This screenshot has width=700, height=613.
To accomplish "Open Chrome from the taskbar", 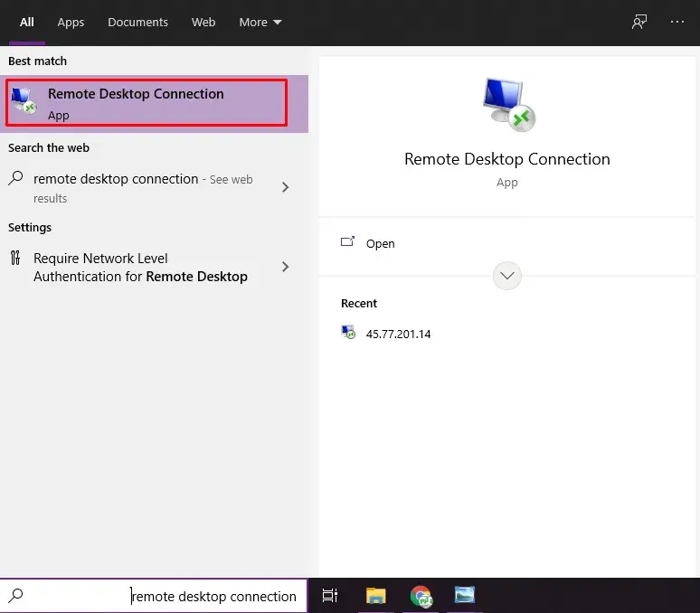I will pyautogui.click(x=421, y=595).
